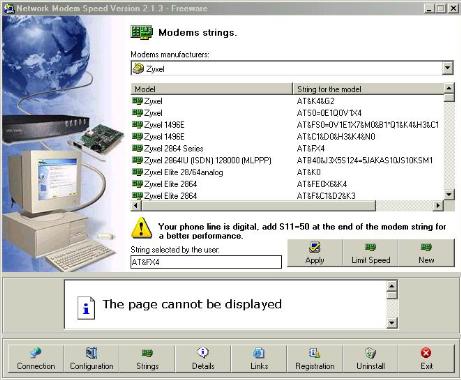Click the Links icon
Image resolution: width=461 pixels, height=380 pixels.
pos(259,353)
